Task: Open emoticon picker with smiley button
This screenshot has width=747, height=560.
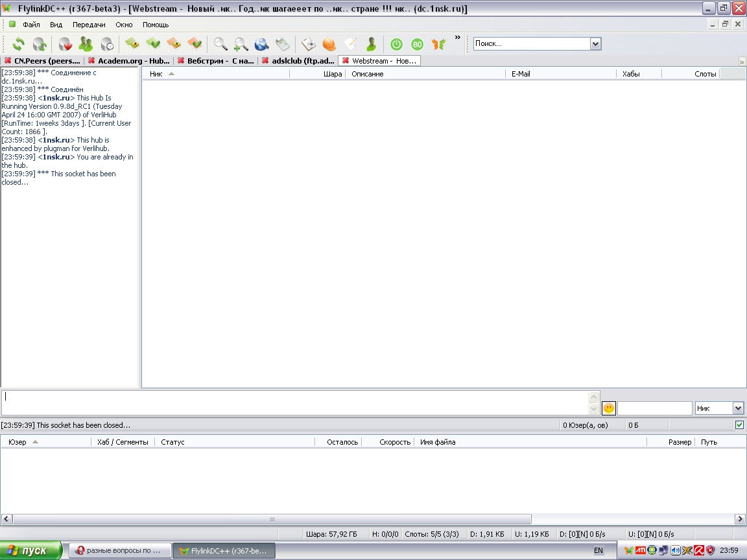Action: tap(609, 408)
